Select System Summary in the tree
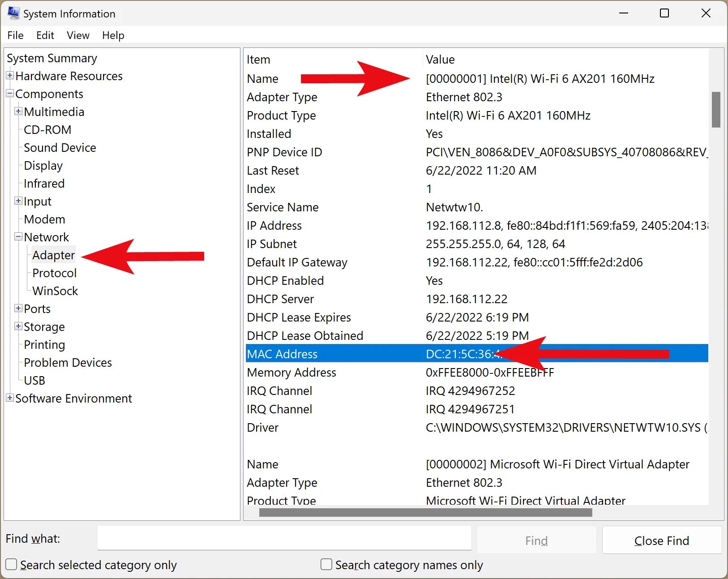 [52, 58]
